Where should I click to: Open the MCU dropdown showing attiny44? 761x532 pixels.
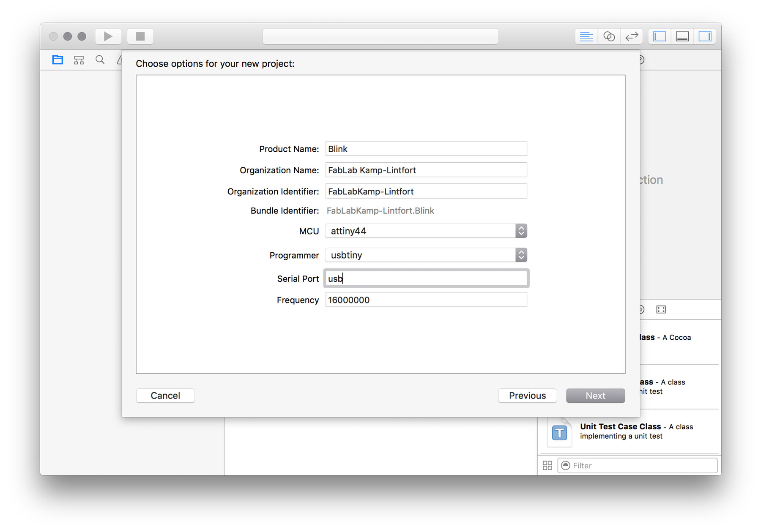(x=426, y=231)
